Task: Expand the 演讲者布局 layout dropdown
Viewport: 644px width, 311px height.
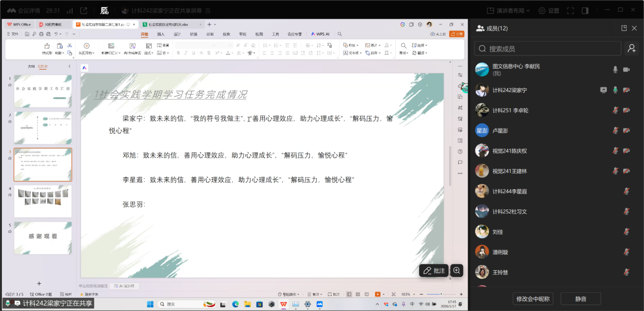Action: [509, 11]
